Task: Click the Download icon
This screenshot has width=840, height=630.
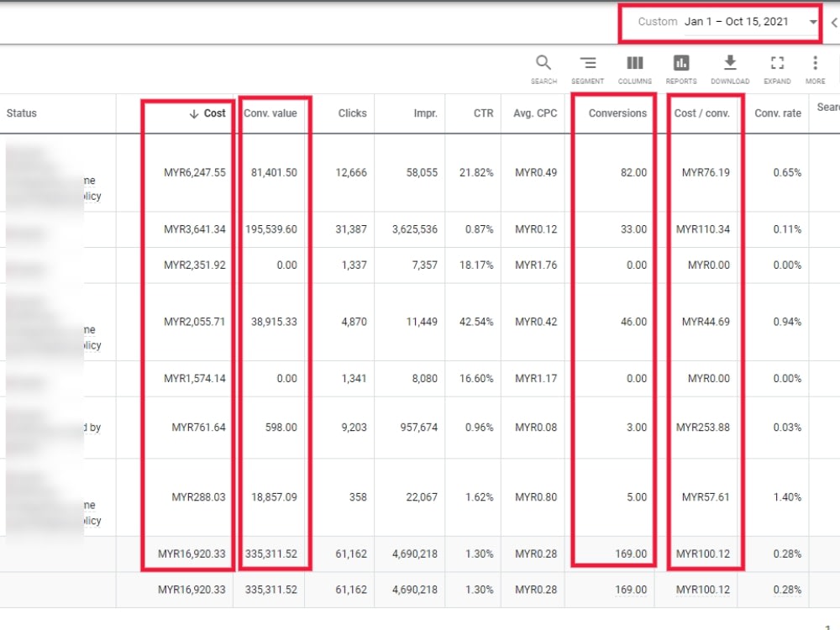Action: click(730, 63)
